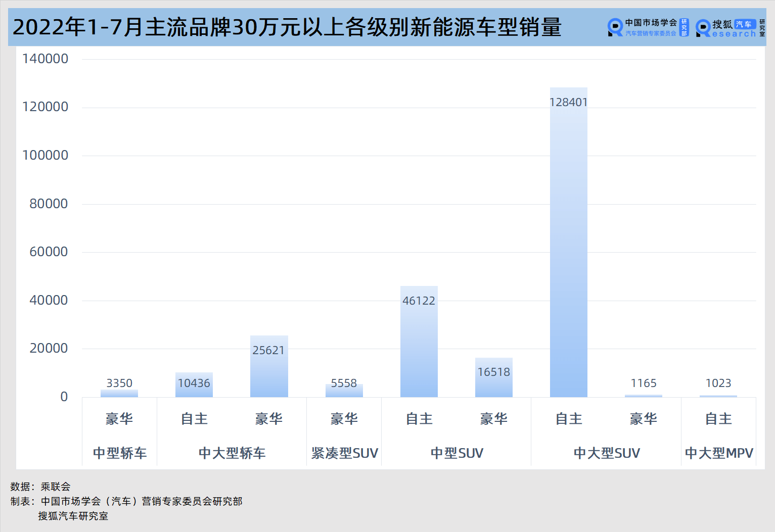Select the 中大型轿车 category label

[232, 453]
